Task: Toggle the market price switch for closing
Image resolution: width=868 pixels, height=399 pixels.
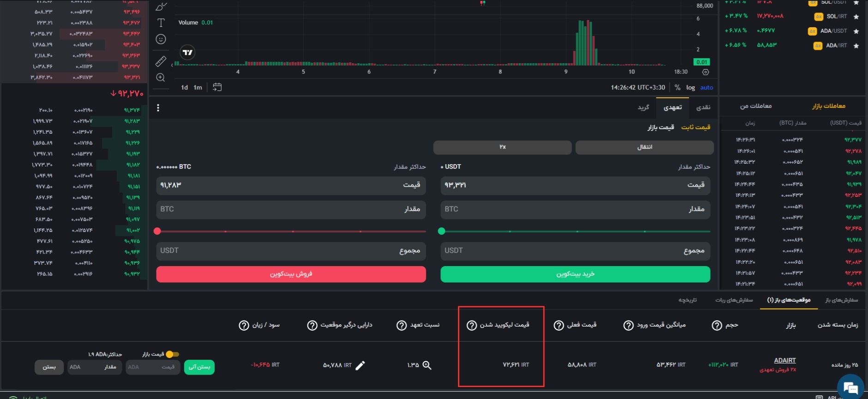Action: pos(172,354)
